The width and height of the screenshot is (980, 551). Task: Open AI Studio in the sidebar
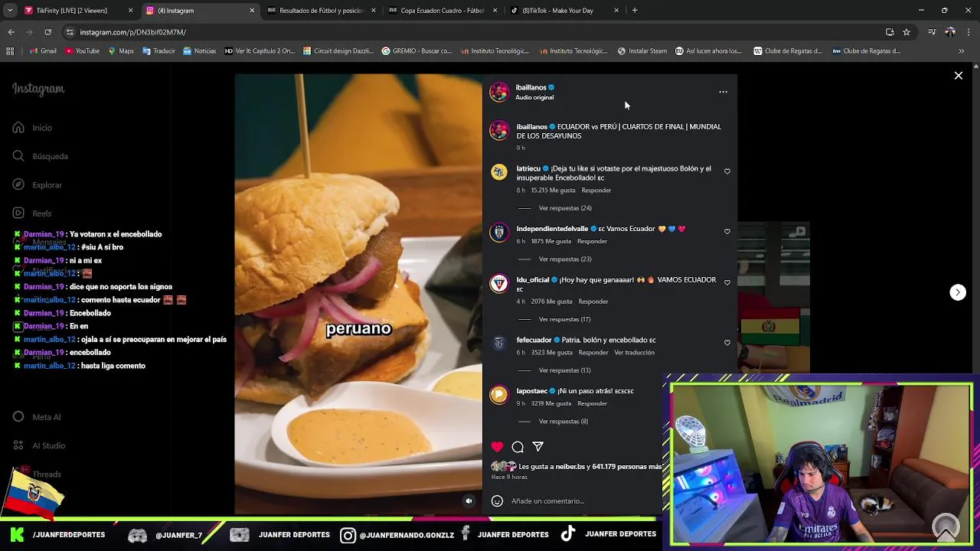39,445
